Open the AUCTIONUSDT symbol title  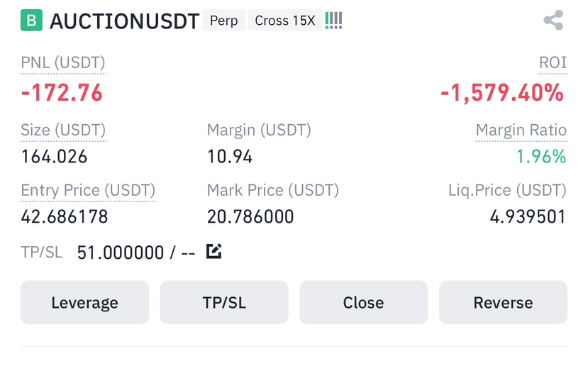pos(125,21)
